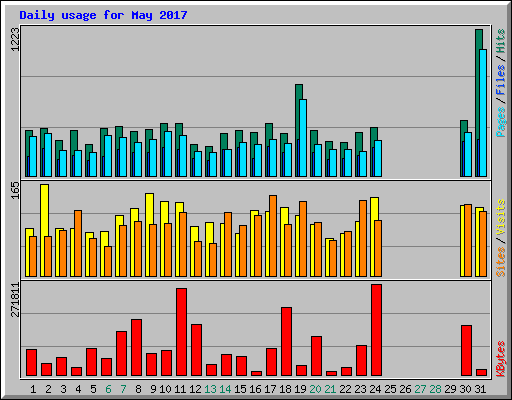Viewport: 512px width, 400px height.
Task: Click the orange Sites bar for day 17
Action: click(273, 236)
